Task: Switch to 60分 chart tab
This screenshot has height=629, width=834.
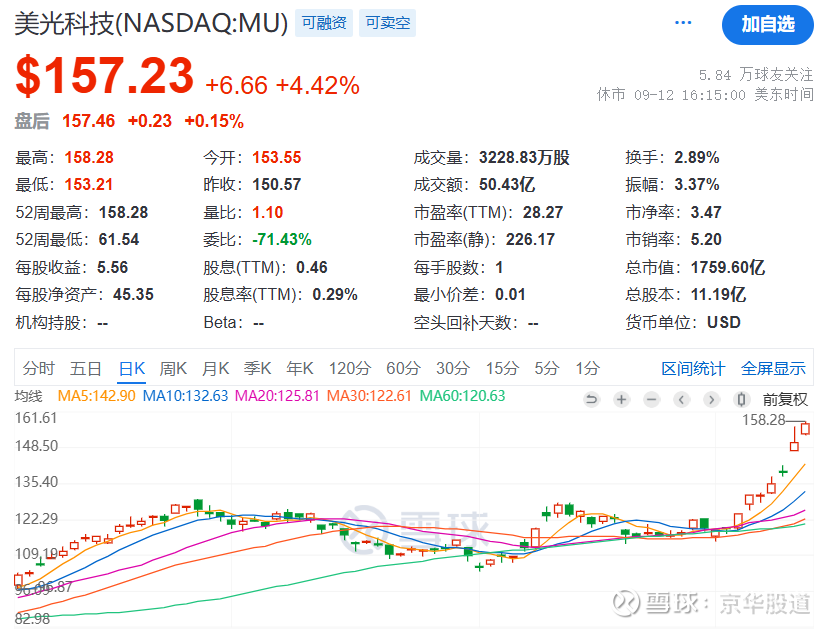Action: (x=403, y=368)
